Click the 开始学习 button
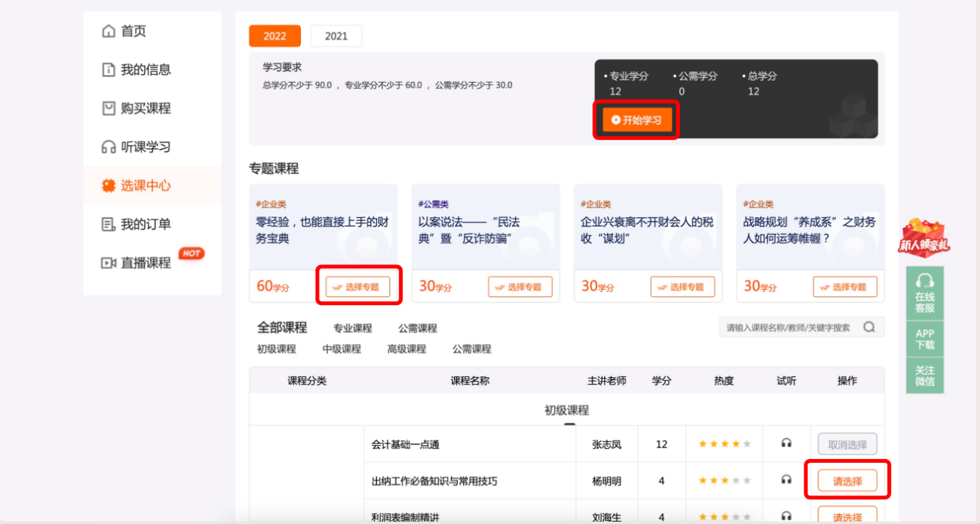Viewport: 980px width, 524px height. (x=636, y=120)
